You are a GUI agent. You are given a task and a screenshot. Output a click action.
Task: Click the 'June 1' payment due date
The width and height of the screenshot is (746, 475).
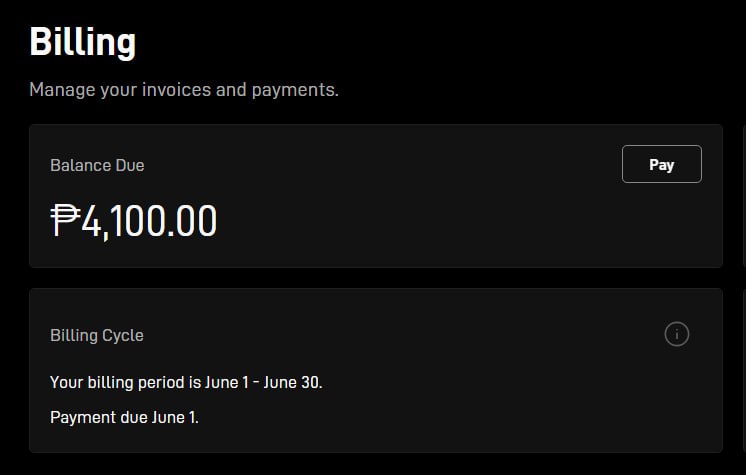[x=175, y=417]
